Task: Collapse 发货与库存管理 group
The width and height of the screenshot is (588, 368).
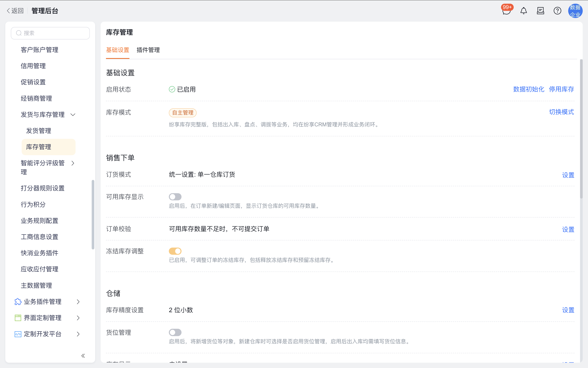Action: coord(73,115)
